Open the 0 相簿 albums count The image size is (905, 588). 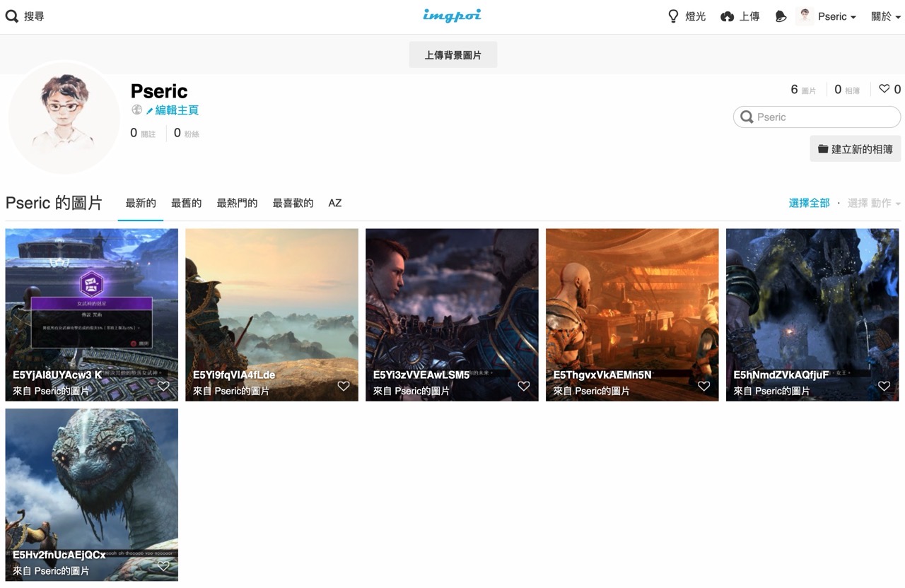(x=847, y=90)
